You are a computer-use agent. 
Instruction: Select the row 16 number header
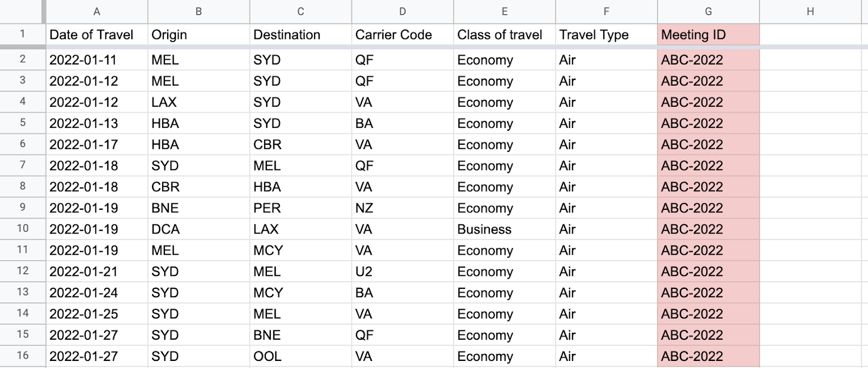pos(22,356)
